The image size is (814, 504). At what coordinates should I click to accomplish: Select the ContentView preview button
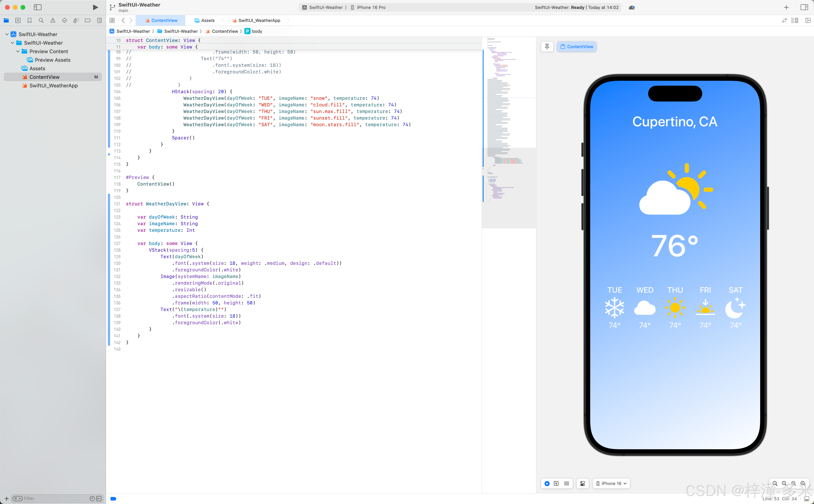pos(577,47)
